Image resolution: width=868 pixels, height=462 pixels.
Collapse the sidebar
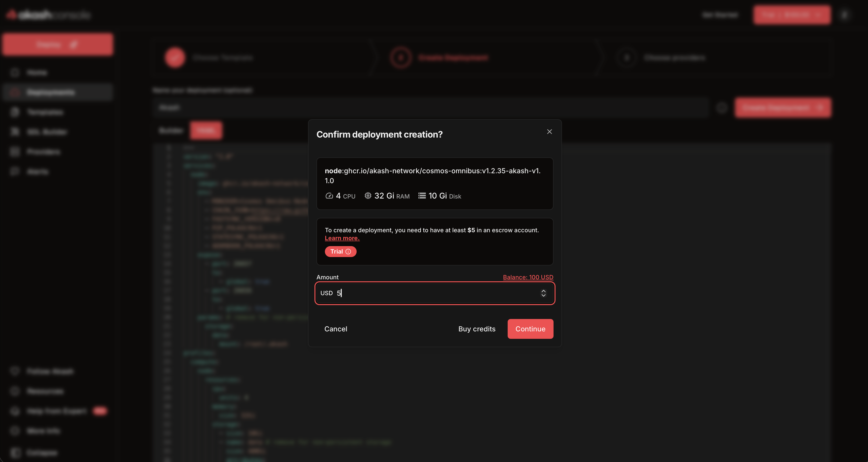click(42, 452)
